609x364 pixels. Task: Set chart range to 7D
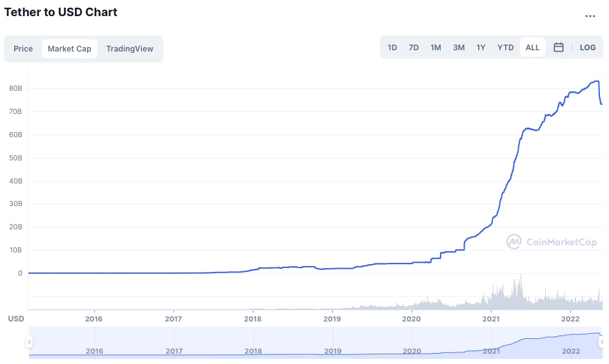coord(414,47)
